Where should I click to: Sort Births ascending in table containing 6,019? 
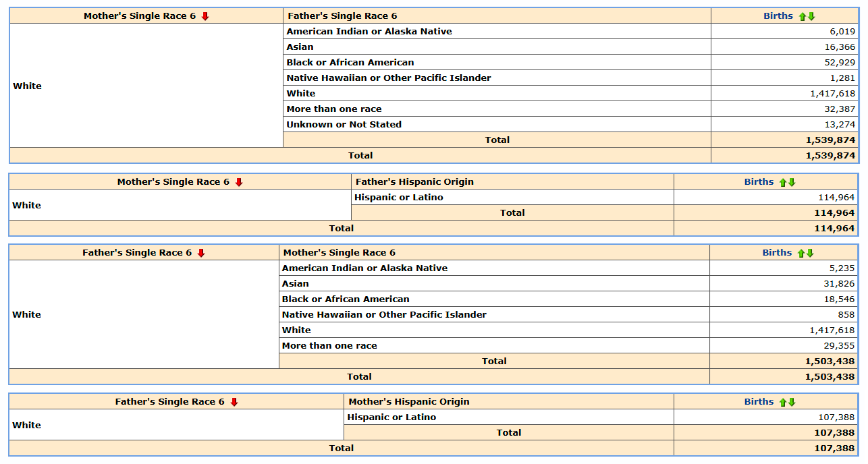click(803, 16)
